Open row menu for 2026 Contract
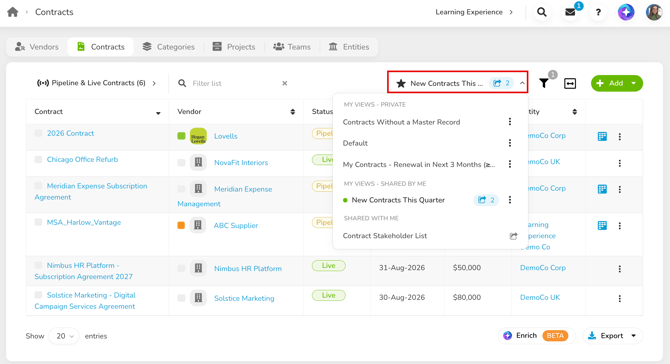This screenshot has width=670, height=364. [620, 137]
